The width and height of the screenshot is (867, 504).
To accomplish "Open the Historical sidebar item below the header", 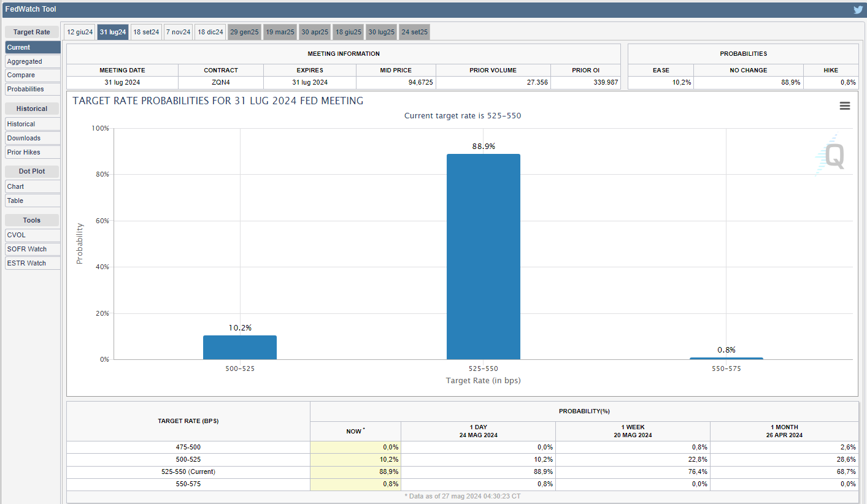I will 33,124.
